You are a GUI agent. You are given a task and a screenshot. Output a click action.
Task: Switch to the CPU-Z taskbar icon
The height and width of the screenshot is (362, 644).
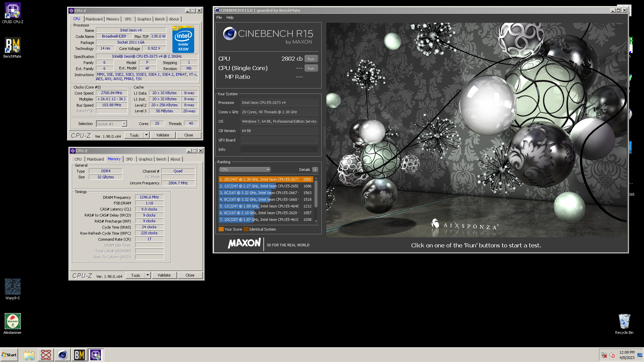(96, 355)
